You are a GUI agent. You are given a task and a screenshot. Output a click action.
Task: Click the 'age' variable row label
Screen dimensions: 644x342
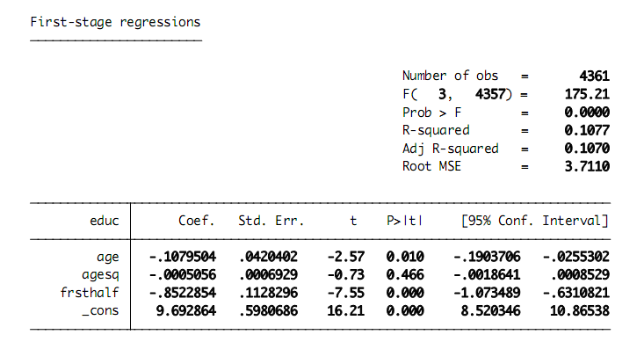pyautogui.click(x=108, y=258)
